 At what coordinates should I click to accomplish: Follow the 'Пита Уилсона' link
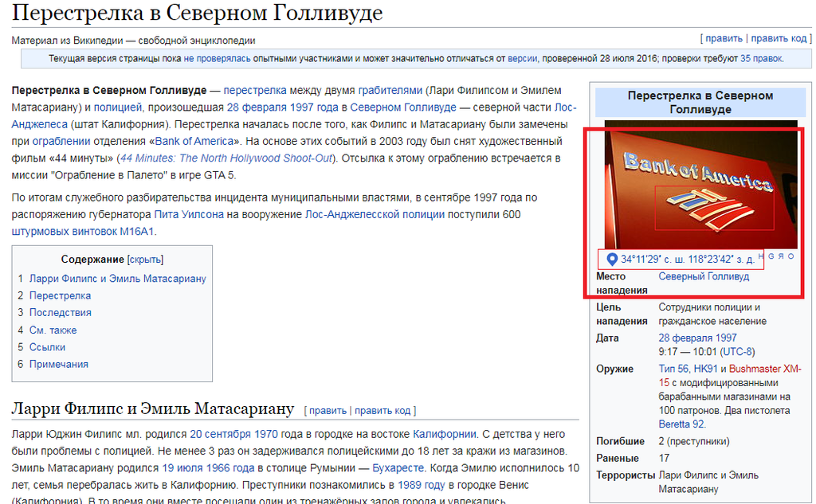click(189, 214)
